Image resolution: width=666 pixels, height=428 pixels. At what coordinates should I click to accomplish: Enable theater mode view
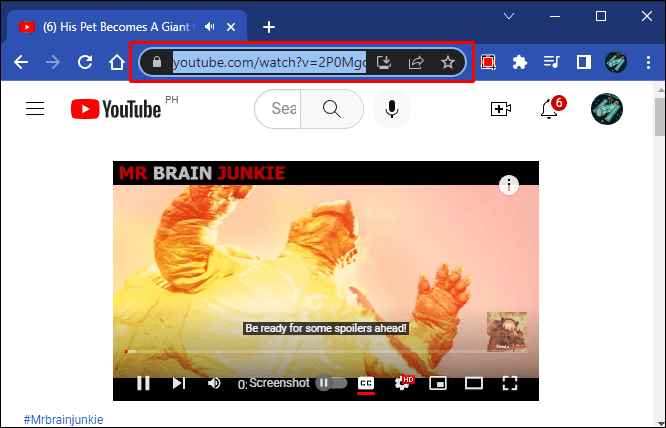click(474, 383)
